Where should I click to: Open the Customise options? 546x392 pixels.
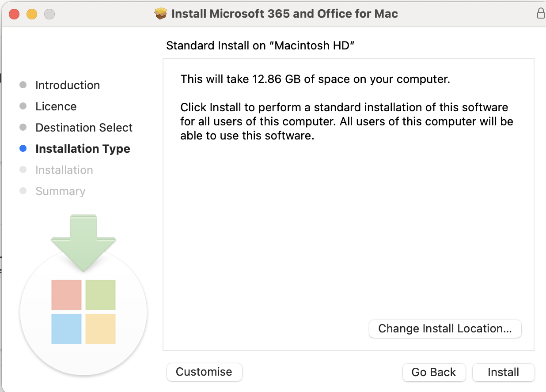(204, 372)
